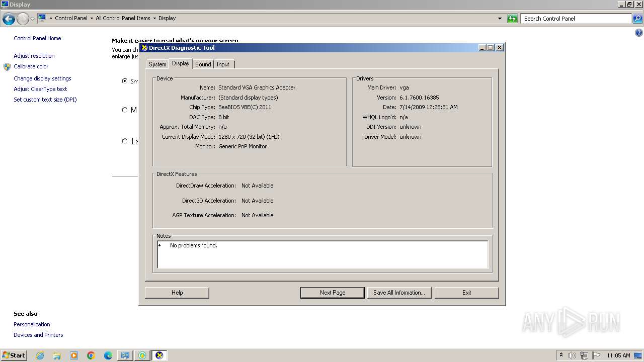Go forward in Control Panel
Screen dimensions: 644x362
pyautogui.click(x=23, y=19)
